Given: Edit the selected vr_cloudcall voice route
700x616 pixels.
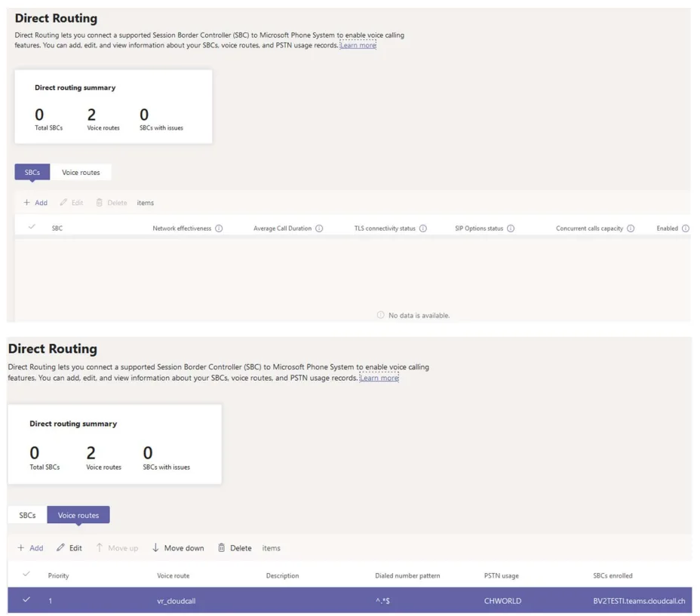Looking at the screenshot, I should pos(69,548).
